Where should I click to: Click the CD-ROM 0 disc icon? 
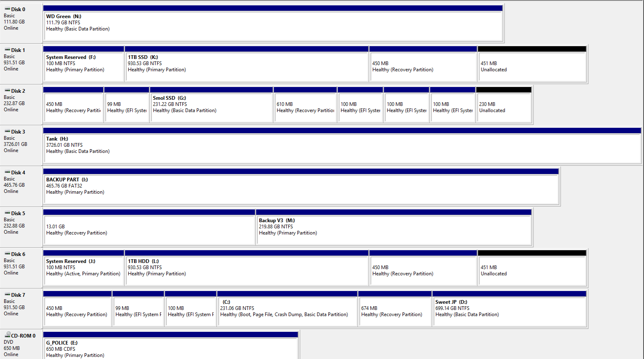(7, 335)
